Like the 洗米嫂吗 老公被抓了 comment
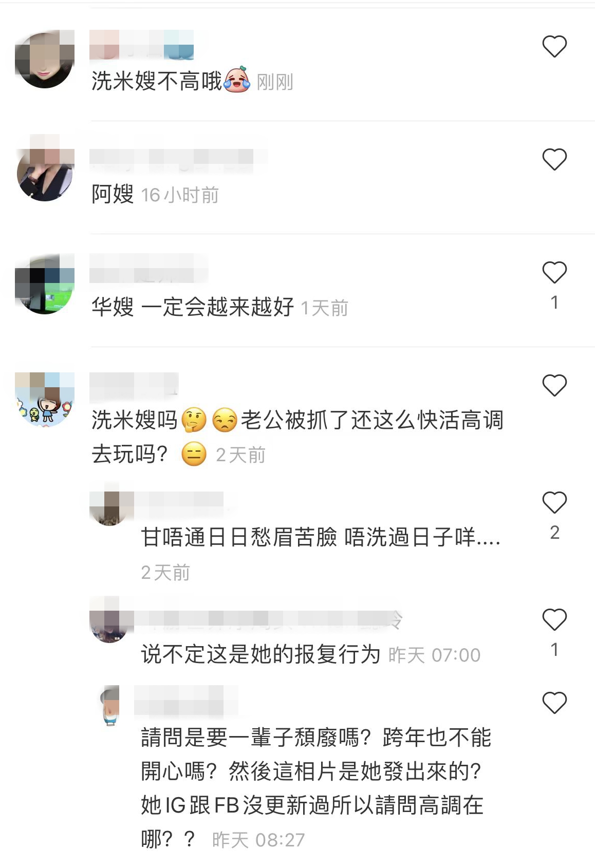595x868 pixels. click(x=554, y=385)
